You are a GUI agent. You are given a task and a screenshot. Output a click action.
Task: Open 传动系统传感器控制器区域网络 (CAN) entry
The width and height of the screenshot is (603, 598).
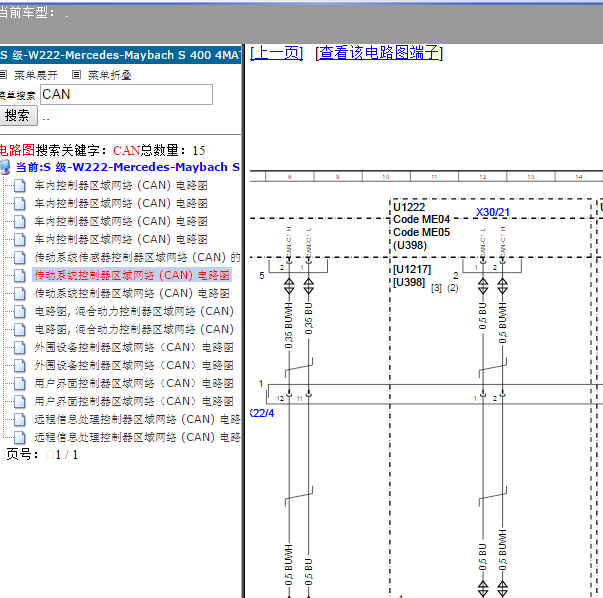tap(137, 257)
